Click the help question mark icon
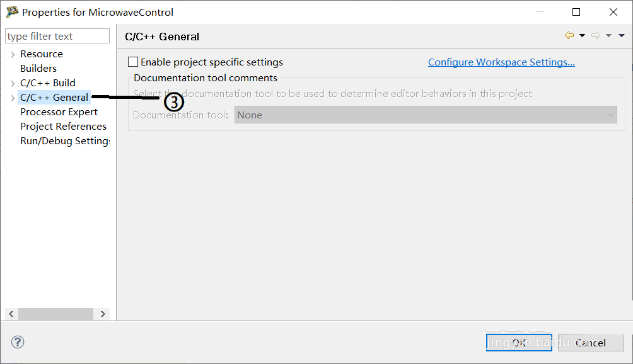Image resolution: width=633 pixels, height=364 pixels. tap(18, 342)
